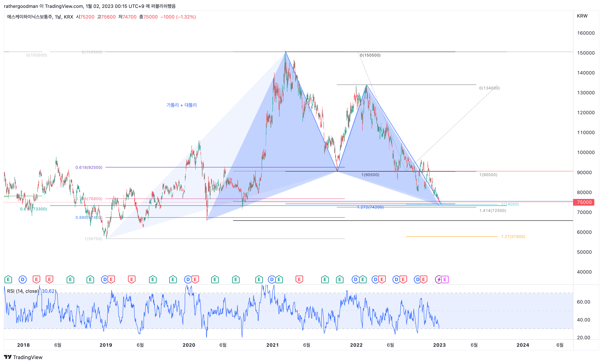Viewport: 603px width, 364px height.
Task: Select the 1.414(72500) level label
Action: (493, 211)
